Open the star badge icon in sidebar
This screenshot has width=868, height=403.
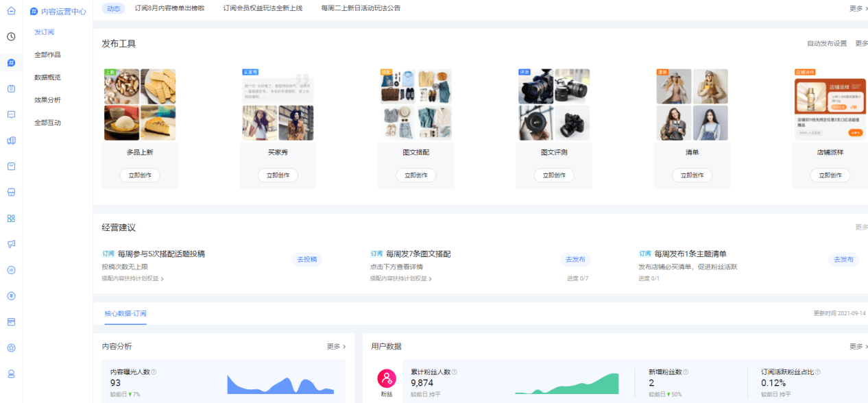point(11,347)
